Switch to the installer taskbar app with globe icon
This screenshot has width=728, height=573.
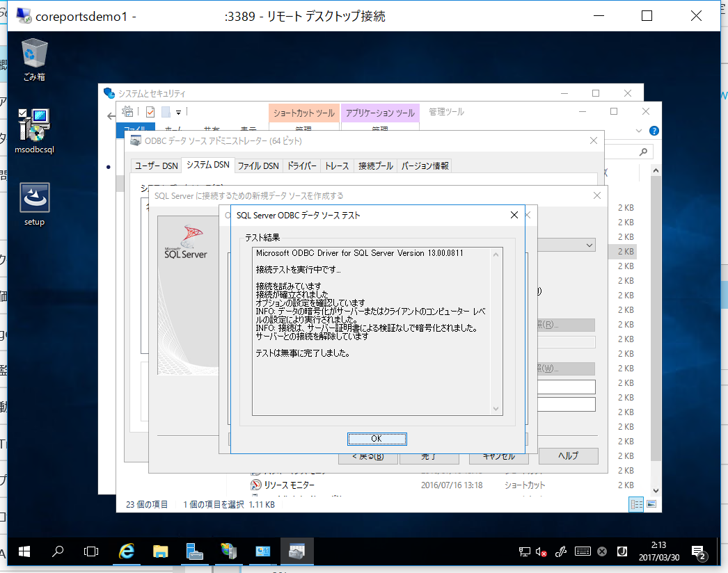coord(228,551)
